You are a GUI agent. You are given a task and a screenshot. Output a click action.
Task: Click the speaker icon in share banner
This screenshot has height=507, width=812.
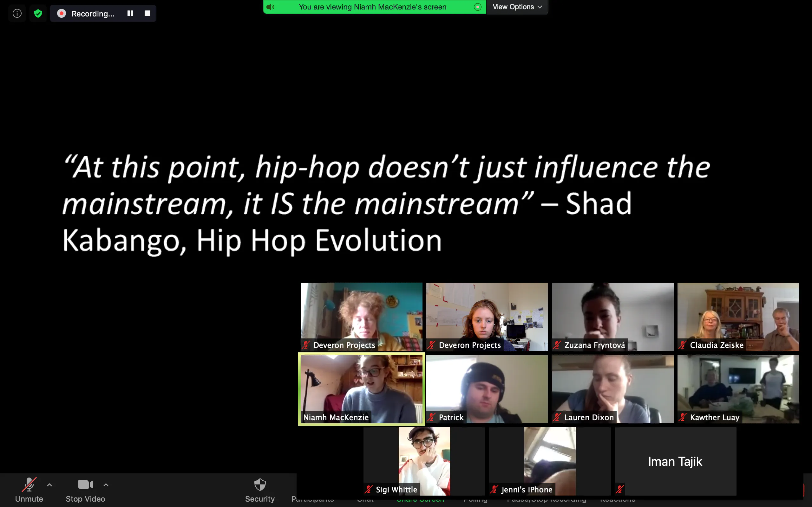271,7
